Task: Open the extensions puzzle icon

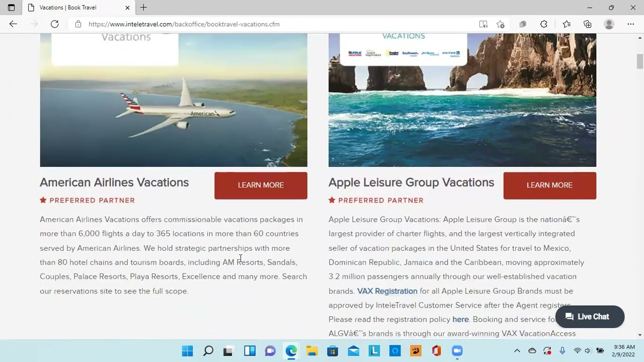Action: click(x=544, y=24)
